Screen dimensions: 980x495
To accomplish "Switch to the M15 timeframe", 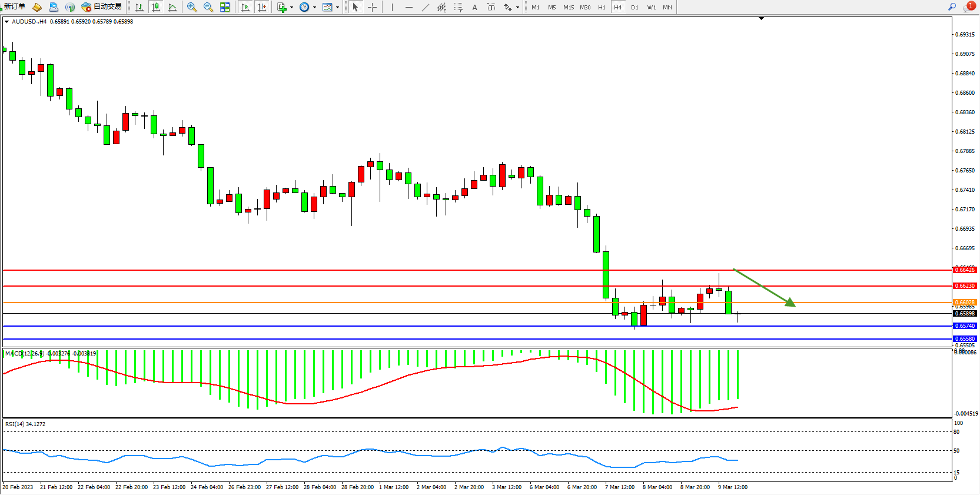I will click(x=568, y=7).
